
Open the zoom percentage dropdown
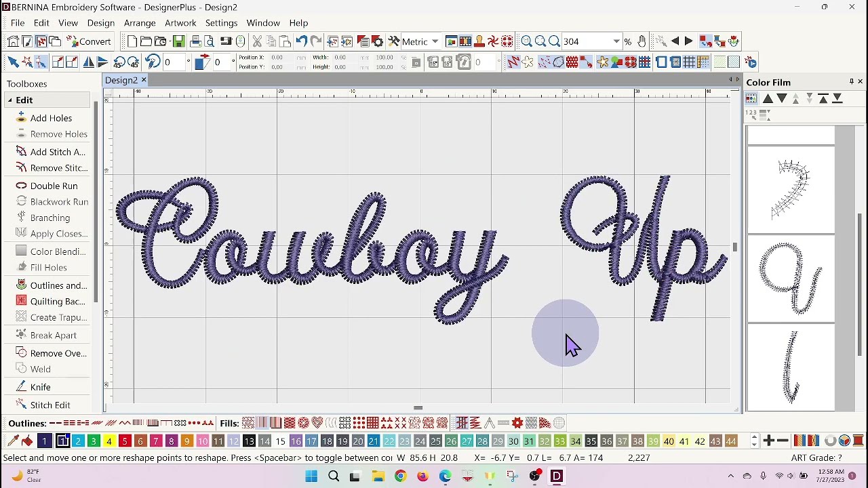coord(616,42)
